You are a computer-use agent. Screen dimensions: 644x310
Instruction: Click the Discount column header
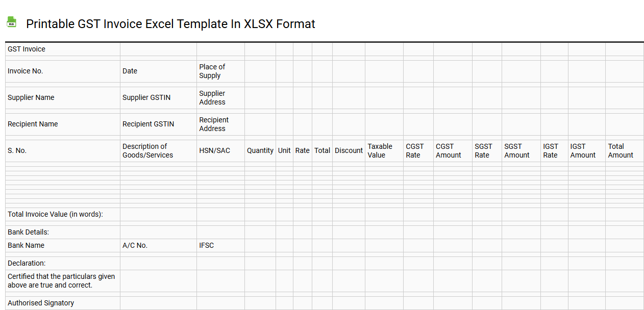click(349, 150)
